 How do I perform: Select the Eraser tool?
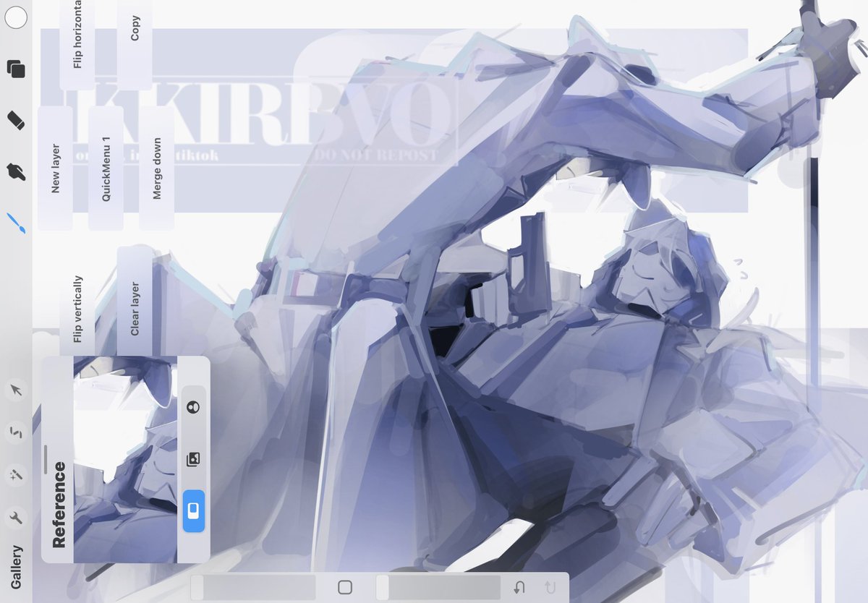[16, 120]
